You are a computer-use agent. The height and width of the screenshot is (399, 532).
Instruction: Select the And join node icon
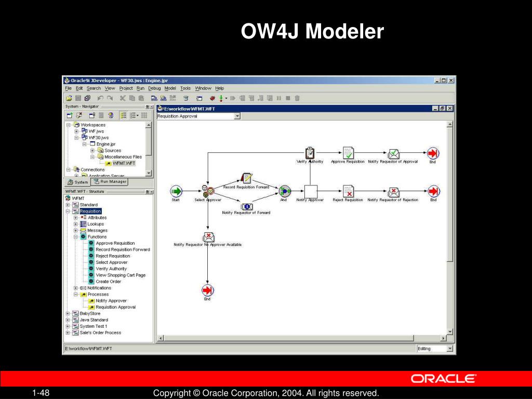click(284, 191)
